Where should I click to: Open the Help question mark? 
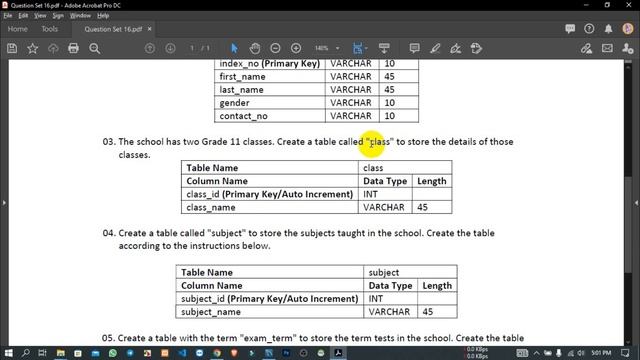[x=589, y=29]
